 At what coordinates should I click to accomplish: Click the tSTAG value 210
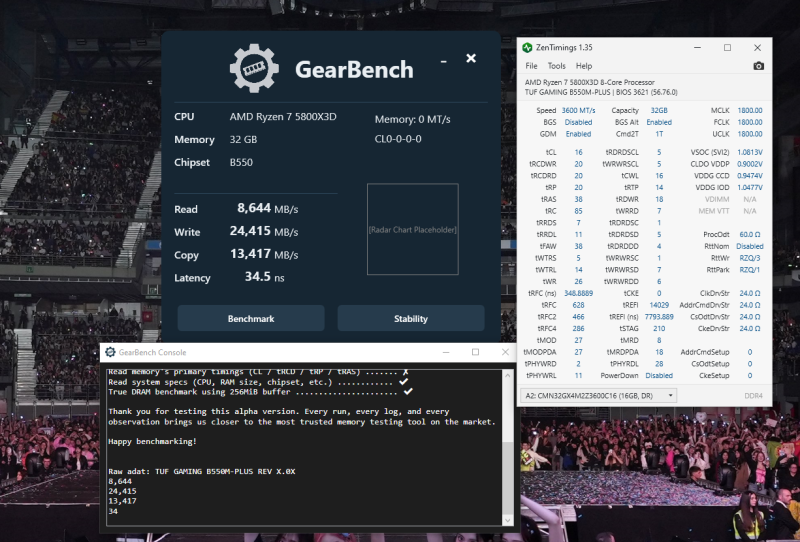click(659, 328)
